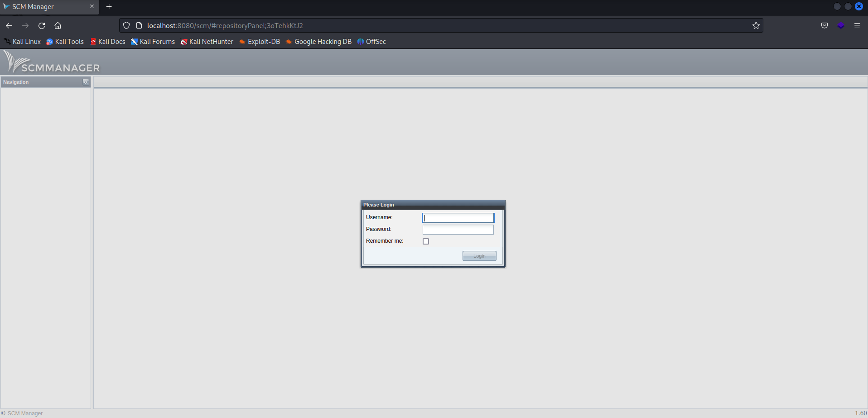
Task: Open the Firefox application menu
Action: [857, 25]
